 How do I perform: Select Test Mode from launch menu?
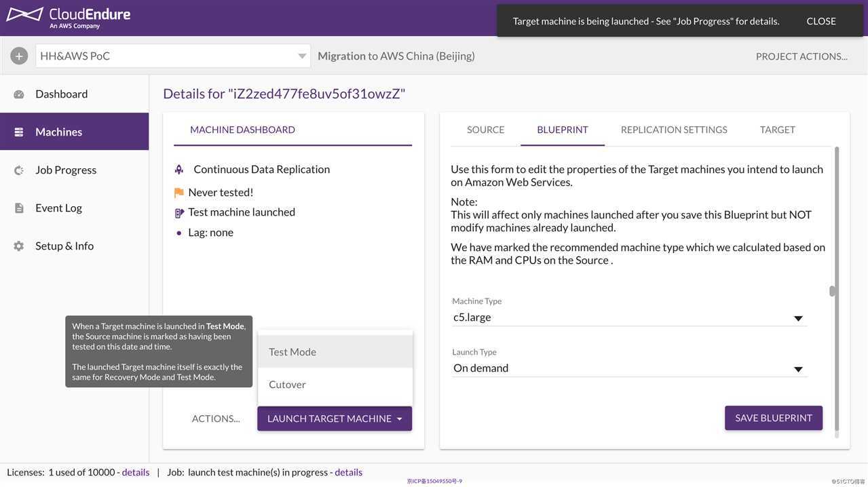[x=335, y=352]
